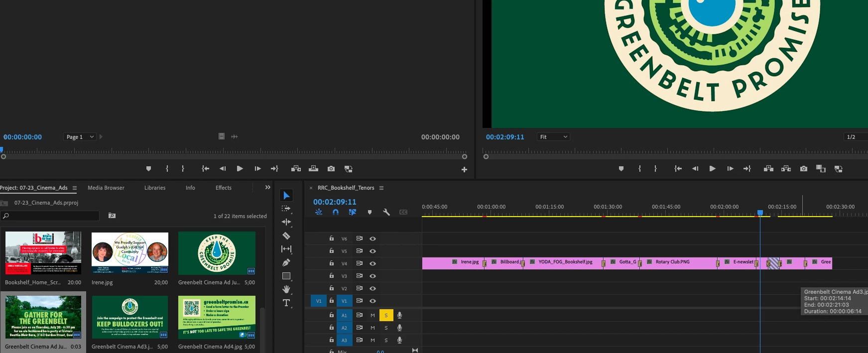Select Rotary Club.PNG clip on timeline
The width and height of the screenshot is (868, 353).
[x=679, y=263]
